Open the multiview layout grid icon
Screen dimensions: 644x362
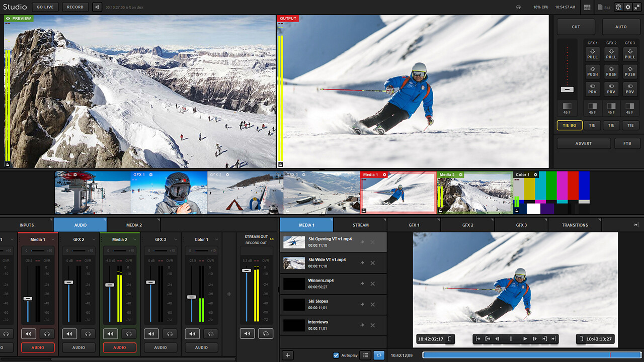pyautogui.click(x=587, y=7)
